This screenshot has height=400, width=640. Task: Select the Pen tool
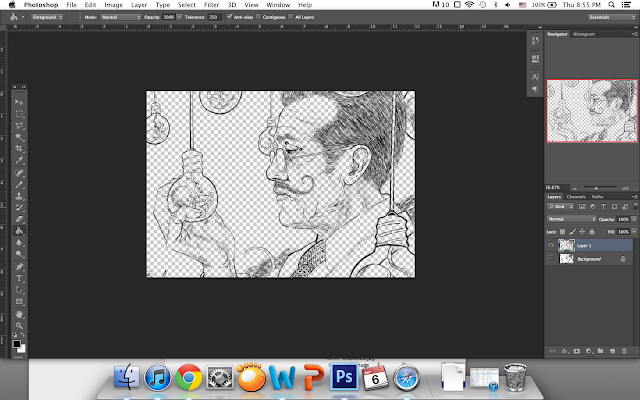coord(19,267)
